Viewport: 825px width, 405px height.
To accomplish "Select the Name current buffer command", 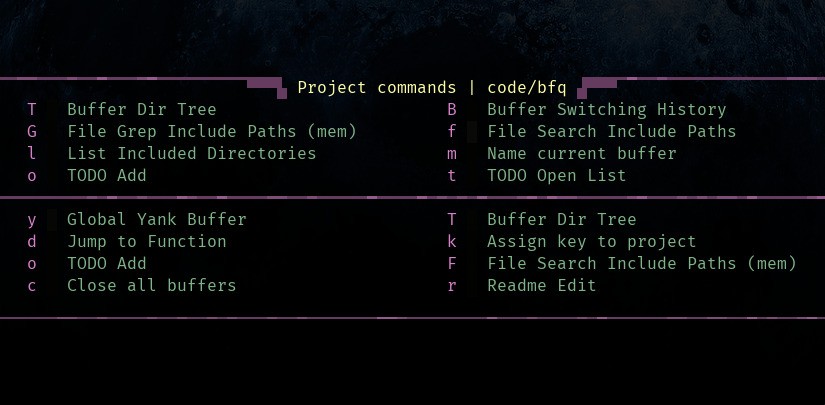I will click(581, 154).
